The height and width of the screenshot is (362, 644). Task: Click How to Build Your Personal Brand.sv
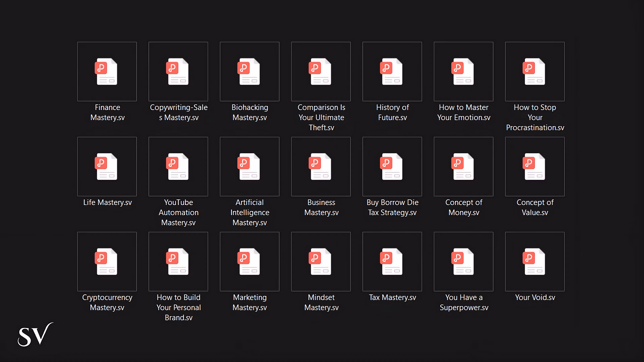click(178, 261)
